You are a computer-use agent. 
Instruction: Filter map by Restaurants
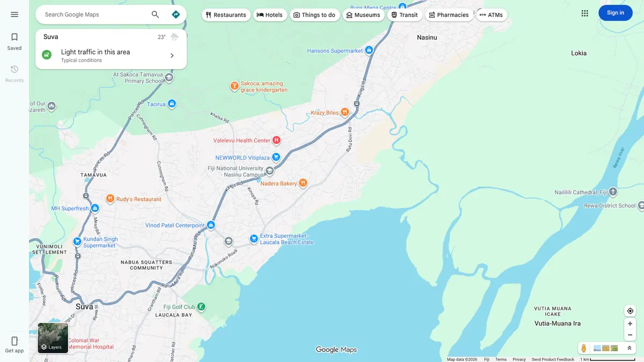click(226, 15)
